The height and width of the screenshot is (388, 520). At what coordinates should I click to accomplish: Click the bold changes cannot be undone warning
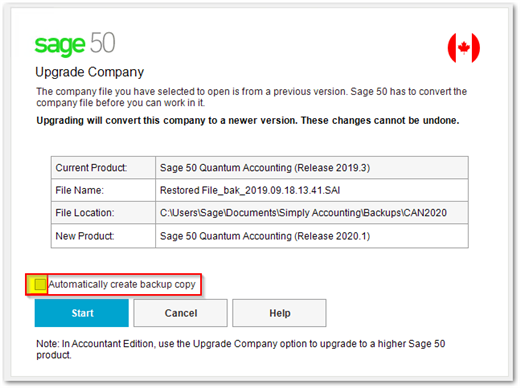(x=248, y=120)
